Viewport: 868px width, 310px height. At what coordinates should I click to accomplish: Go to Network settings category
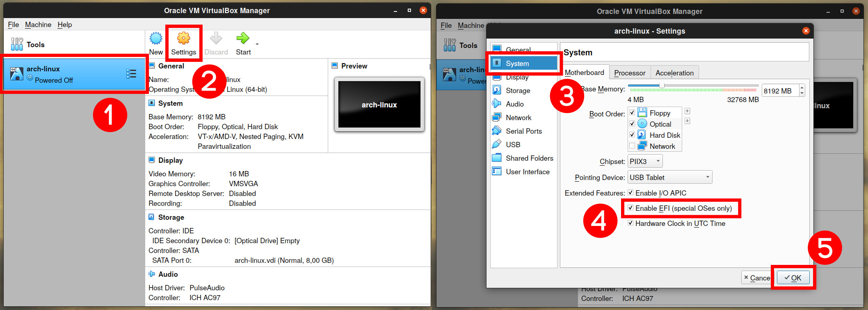[x=519, y=118]
